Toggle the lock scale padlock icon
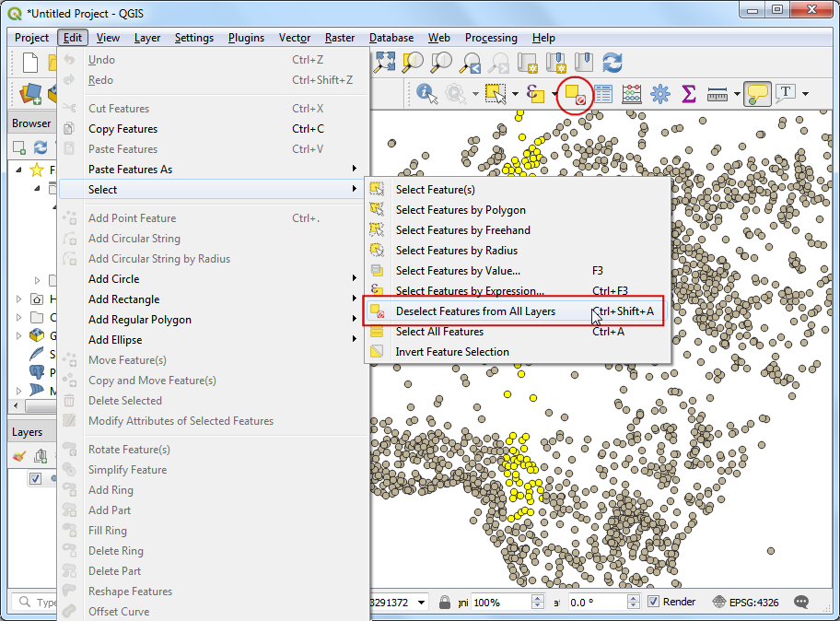840x621 pixels. 445,602
